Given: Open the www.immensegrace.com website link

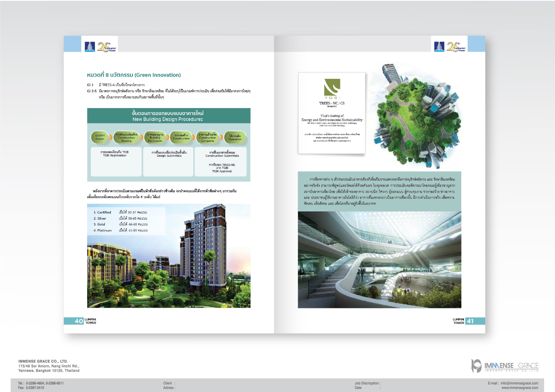Looking at the screenshot, I should (x=520, y=388).
